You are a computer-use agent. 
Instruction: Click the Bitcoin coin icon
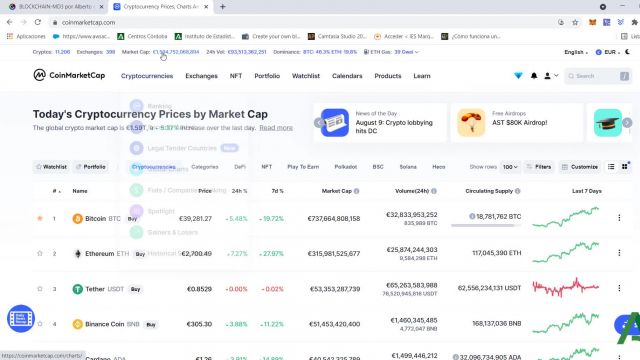(78, 218)
